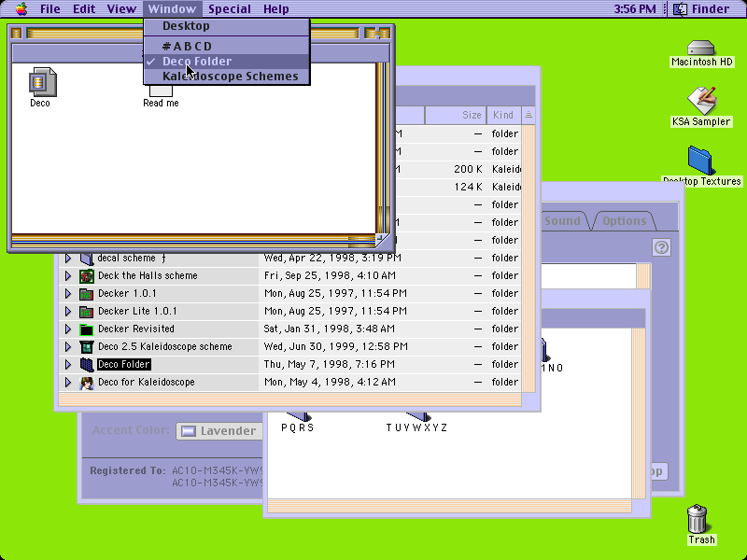Select the Deco file icon in Deco Folder window
747x560 pixels.
(x=43, y=82)
